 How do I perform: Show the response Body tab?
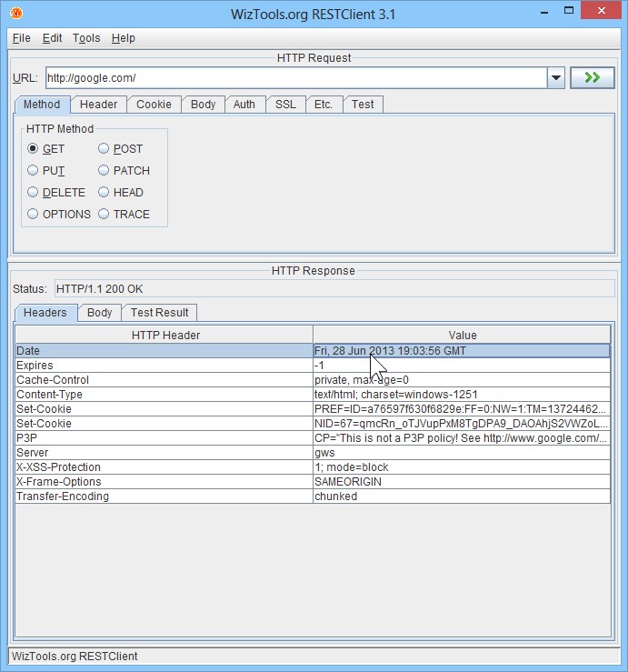(x=99, y=313)
